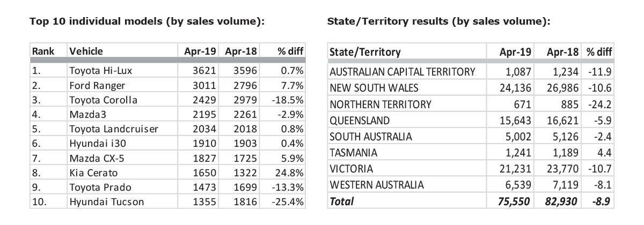Click the State/Territory results heading
The image size is (644, 225).
click(438, 21)
